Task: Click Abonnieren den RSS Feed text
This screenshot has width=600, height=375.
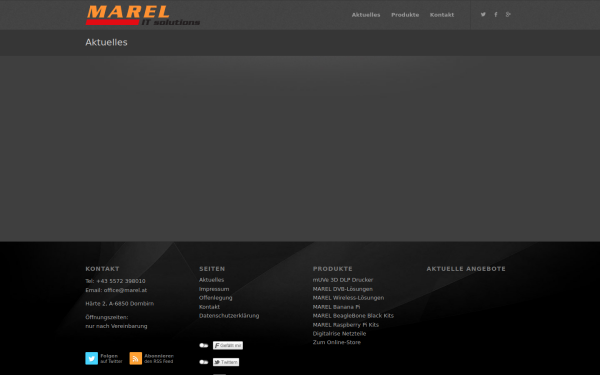Action: (x=159, y=359)
